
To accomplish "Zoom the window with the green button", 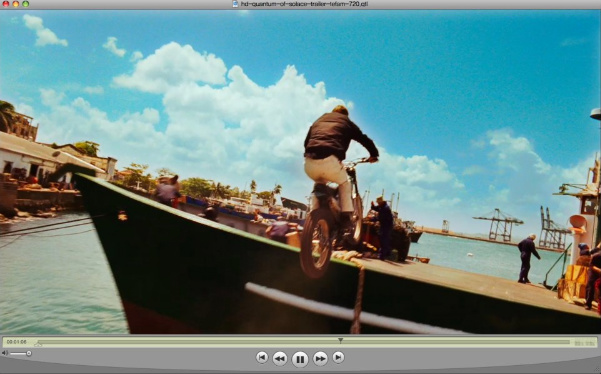I will click(x=25, y=4).
